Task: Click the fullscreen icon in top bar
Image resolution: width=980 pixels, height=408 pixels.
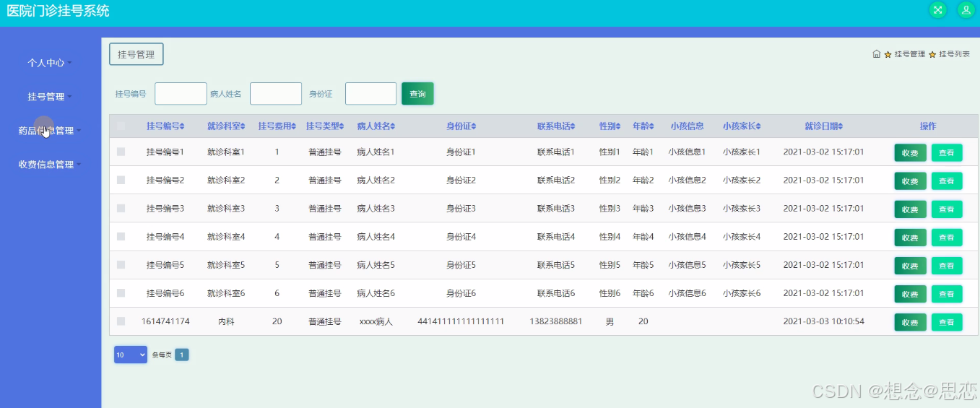Action: (937, 10)
